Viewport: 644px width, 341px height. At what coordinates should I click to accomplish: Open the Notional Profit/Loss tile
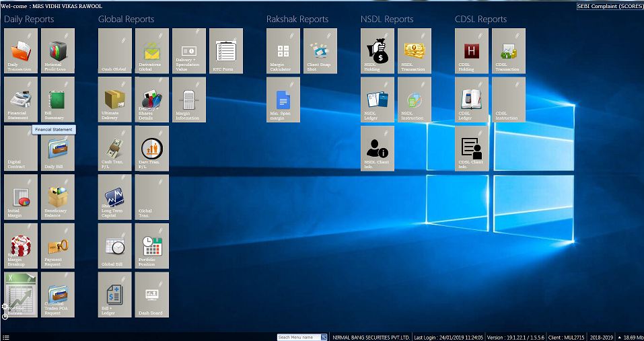click(x=58, y=51)
